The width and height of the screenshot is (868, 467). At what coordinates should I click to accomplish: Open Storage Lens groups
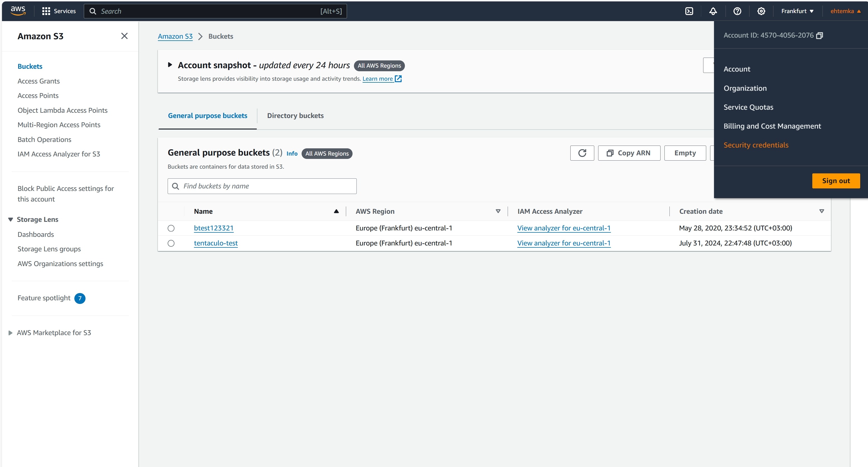49,249
